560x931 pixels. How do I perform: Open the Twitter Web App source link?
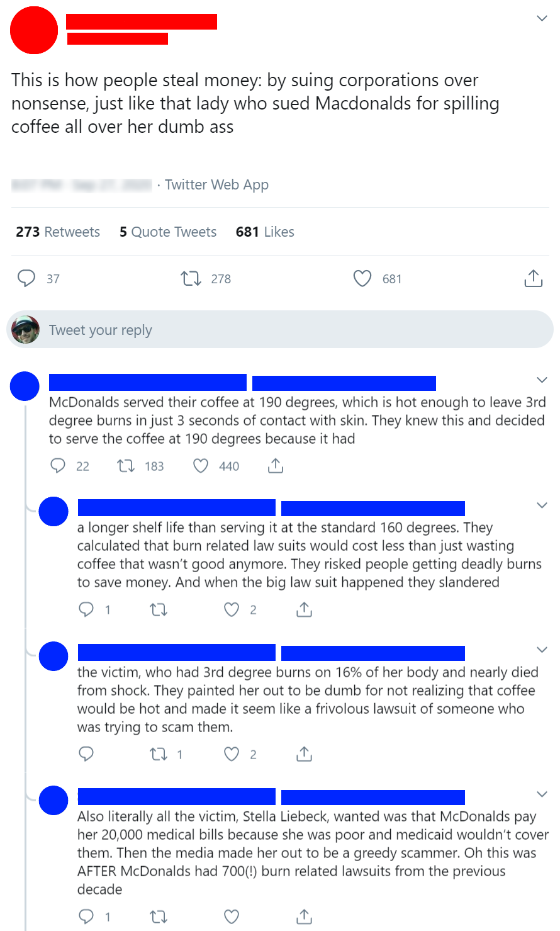point(216,184)
